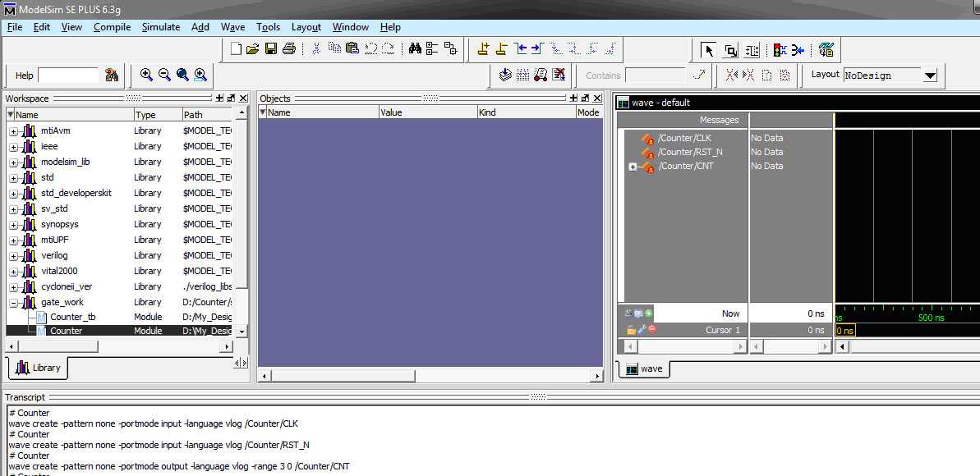Sort Objects by Value column header
Screen dimensions: 980x476
427,112
